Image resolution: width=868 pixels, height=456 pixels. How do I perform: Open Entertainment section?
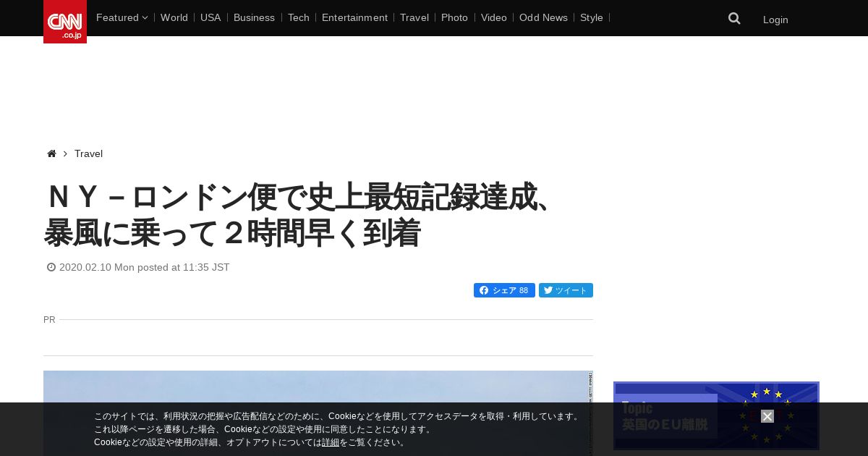354,17
